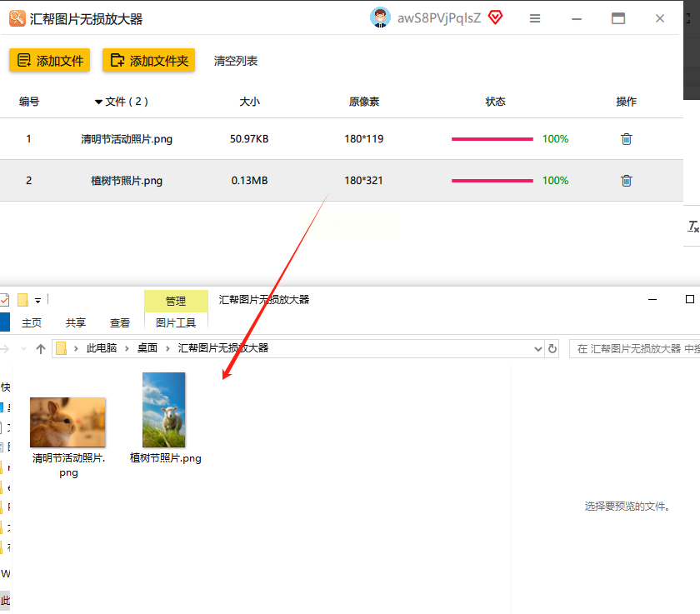Open the hamburger menu in title bar
Screen dimensions: 700x614
[x=535, y=18]
